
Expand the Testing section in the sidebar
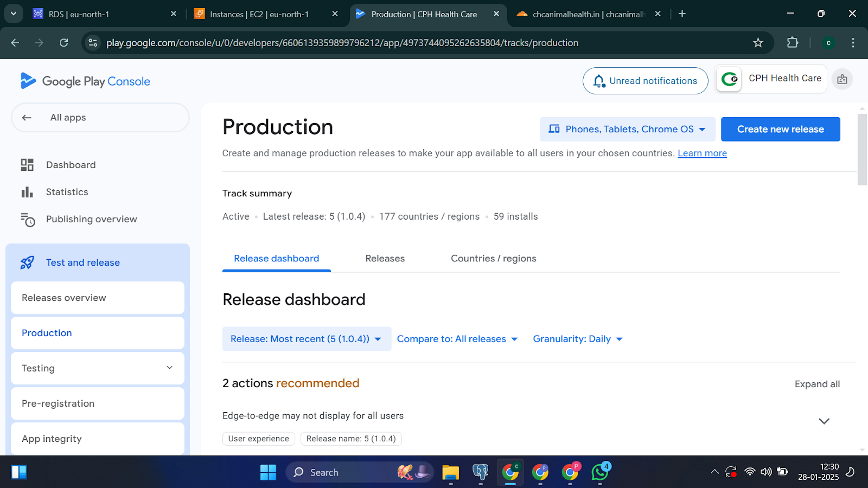[x=98, y=368]
